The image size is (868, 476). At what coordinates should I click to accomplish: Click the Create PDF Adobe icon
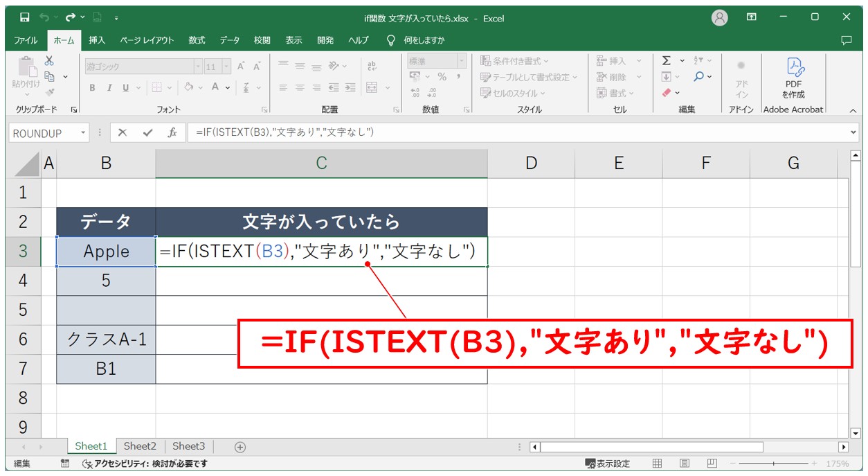coord(793,76)
